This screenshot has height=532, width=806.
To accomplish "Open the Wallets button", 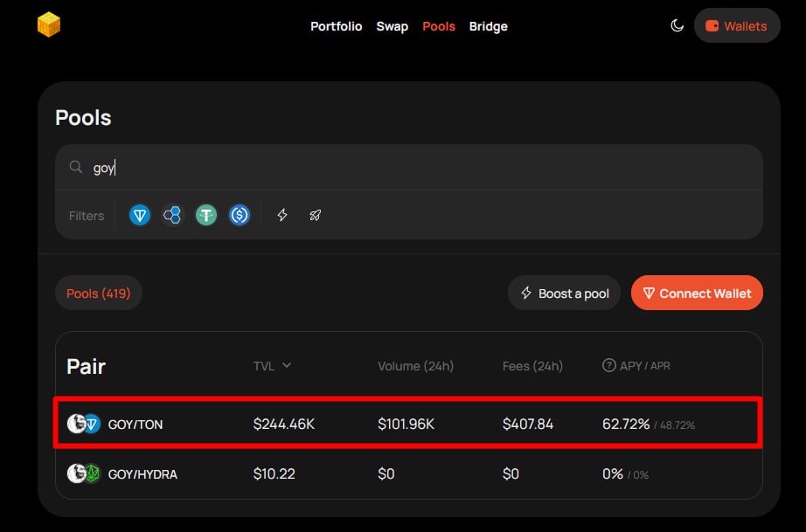I will tap(737, 25).
